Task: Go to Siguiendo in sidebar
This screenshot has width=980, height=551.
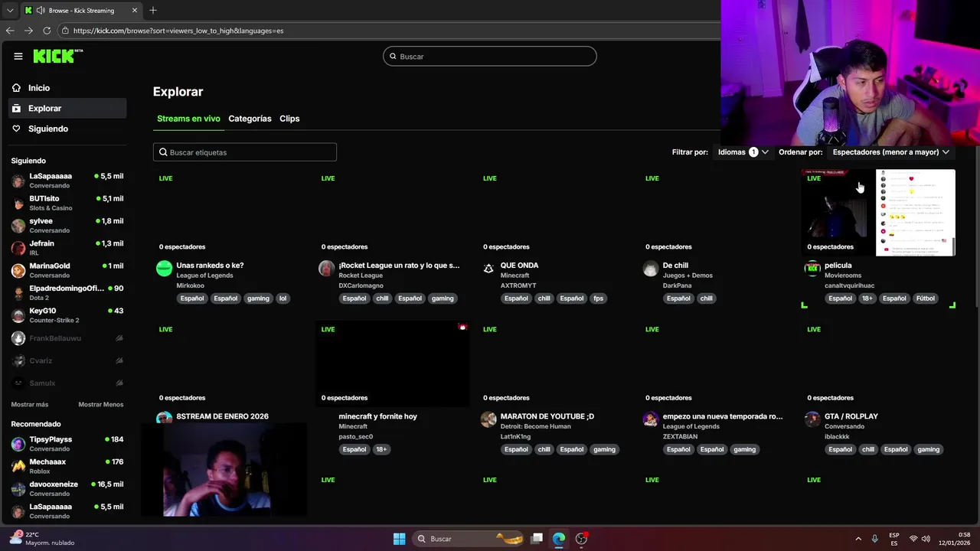Action: (67, 129)
